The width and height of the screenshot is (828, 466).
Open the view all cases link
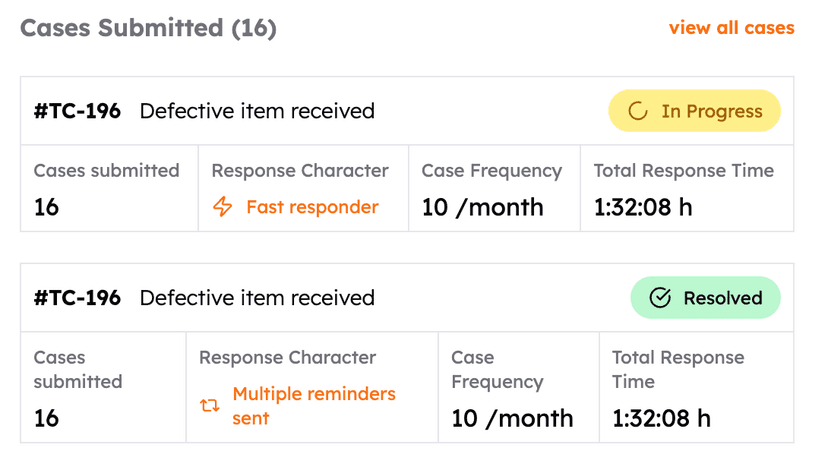click(731, 28)
